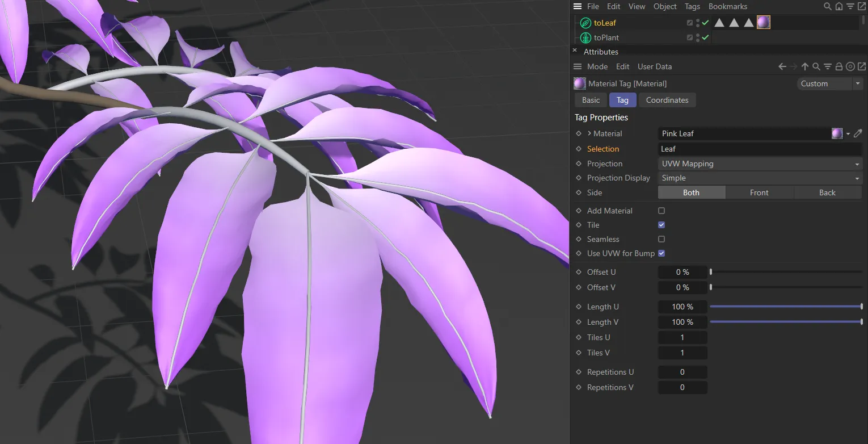The image size is (868, 444).
Task: Click the Pink Leaf material sphere thumbnail
Action: (837, 133)
